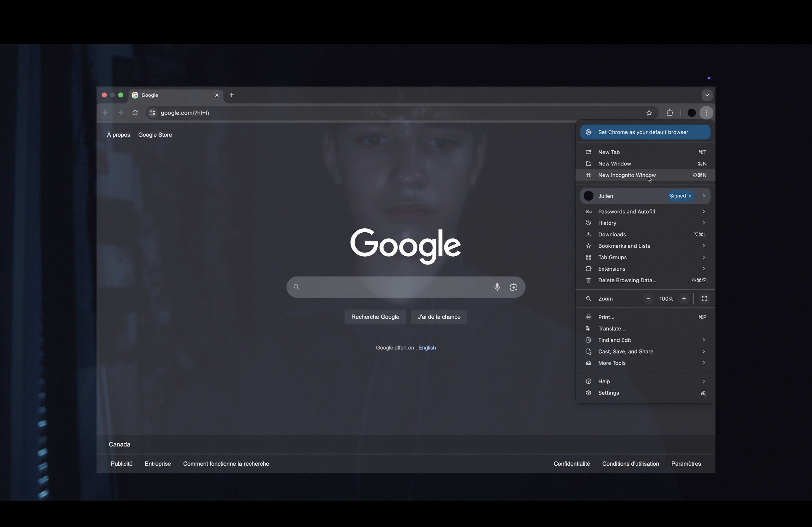Click inside the Google search field
This screenshot has height=527, width=812.
click(392, 287)
